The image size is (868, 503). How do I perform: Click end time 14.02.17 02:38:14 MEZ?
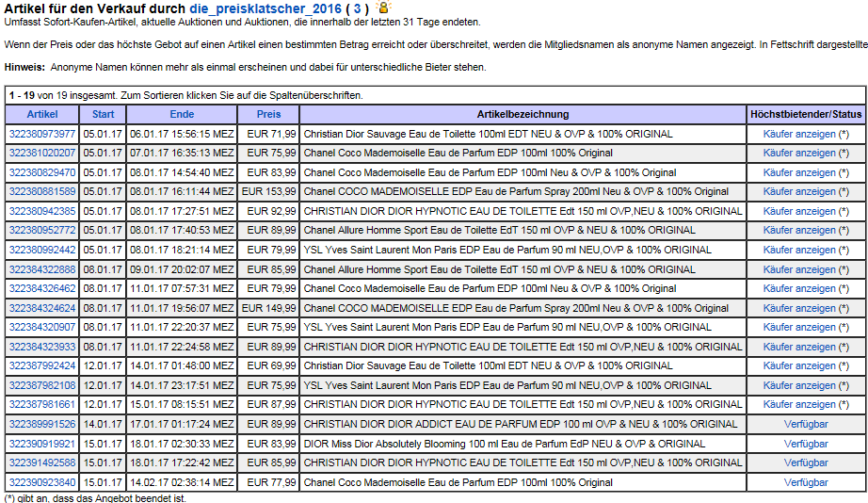pos(182,482)
